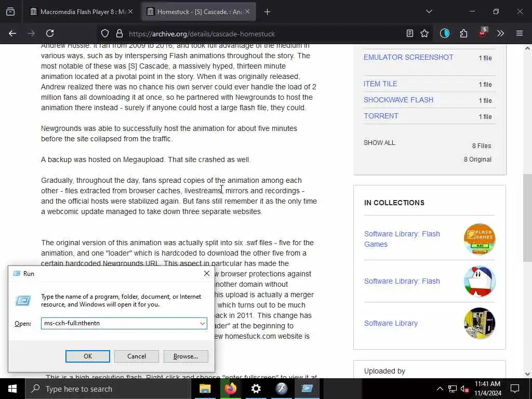
Task: Close the Macromedia Flash Player tab
Action: pos(130,12)
